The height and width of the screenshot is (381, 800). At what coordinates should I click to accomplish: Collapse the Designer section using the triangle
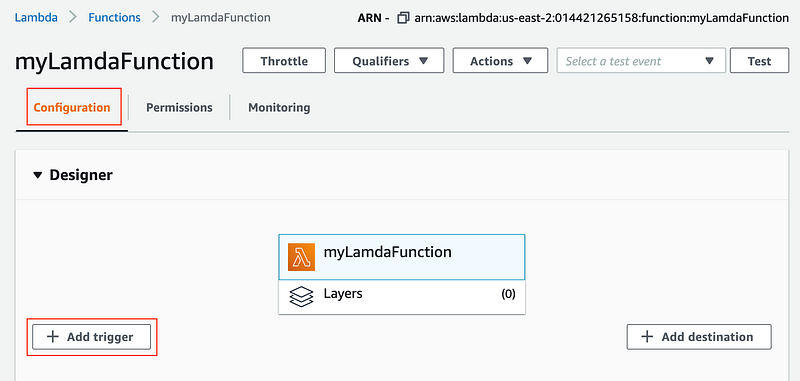click(37, 175)
